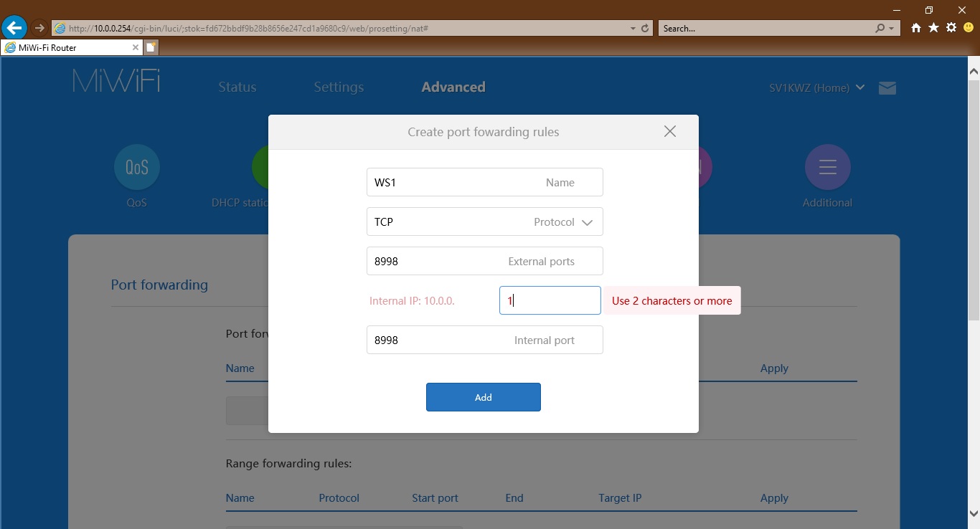Viewport: 980px width, 529px height.
Task: Click the page scrollbar up arrow
Action: [974, 71]
